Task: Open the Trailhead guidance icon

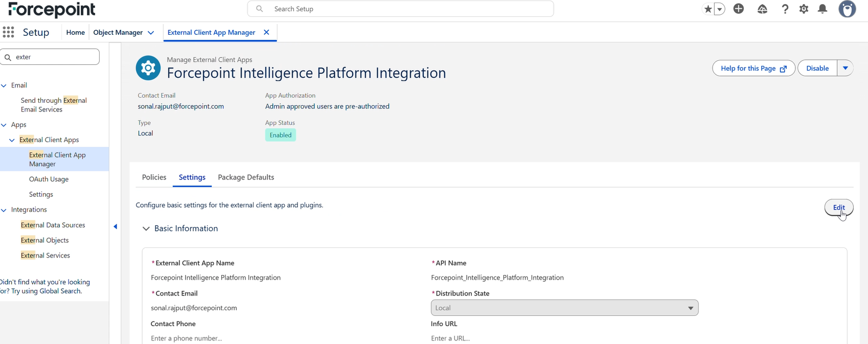Action: point(762,9)
